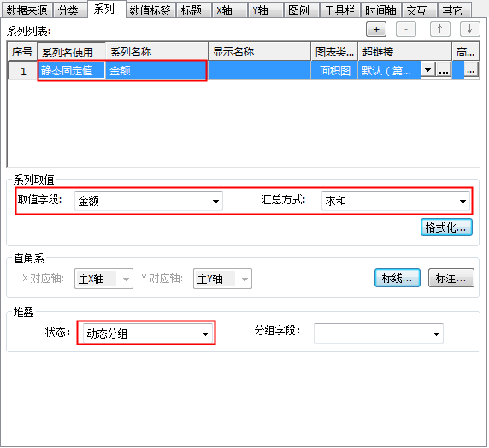This screenshot has width=489, height=448.
Task: Switch to the 数值标签 tab
Action: pos(150,10)
